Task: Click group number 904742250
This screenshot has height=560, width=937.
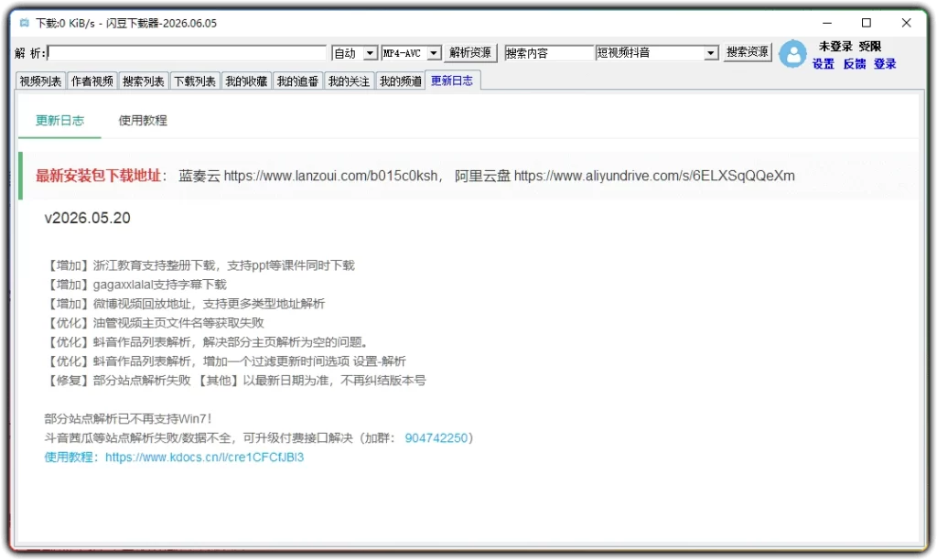Action: [436, 438]
